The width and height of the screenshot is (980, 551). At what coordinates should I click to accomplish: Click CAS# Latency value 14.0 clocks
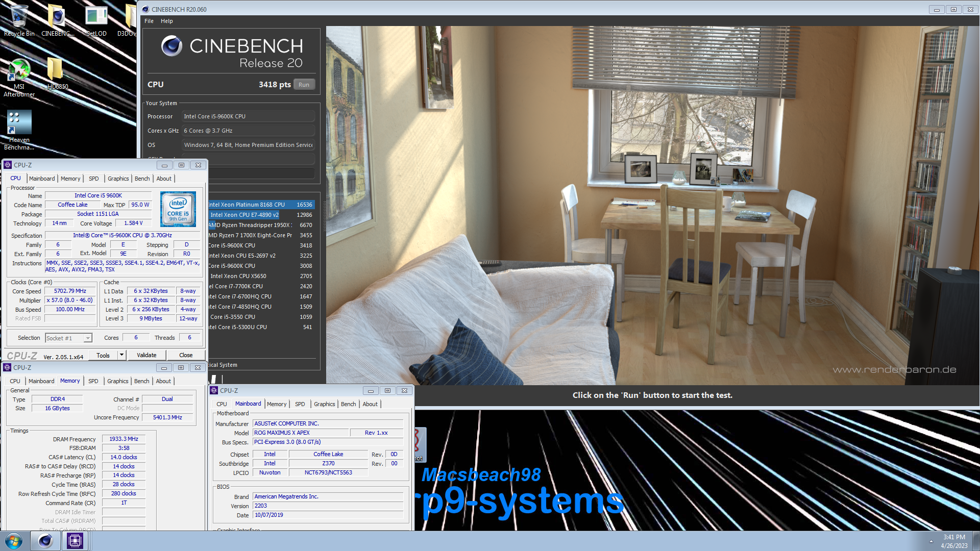coord(124,457)
